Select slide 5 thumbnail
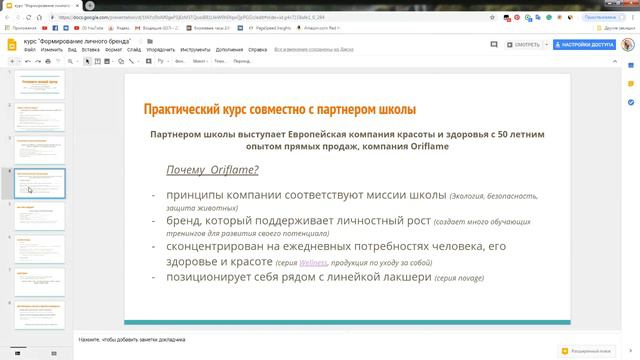Image resolution: width=640 pixels, height=360 pixels. click(40, 216)
